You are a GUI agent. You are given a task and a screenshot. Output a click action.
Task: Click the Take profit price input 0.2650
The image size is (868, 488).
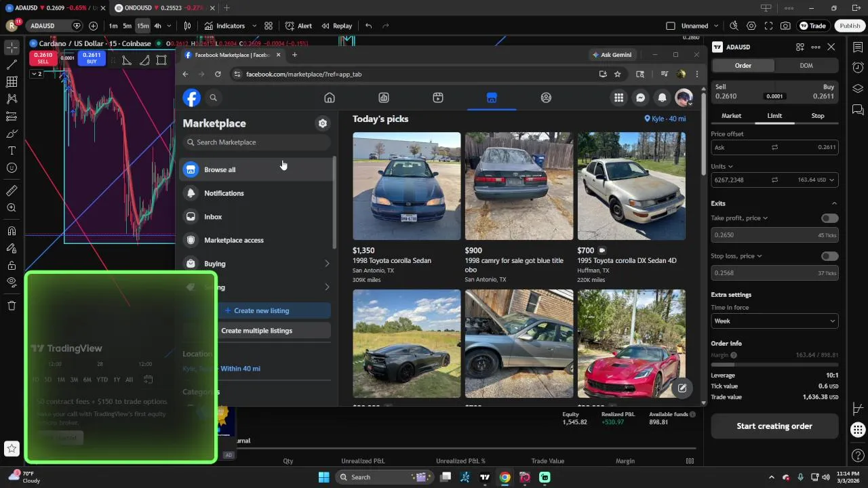coord(774,235)
